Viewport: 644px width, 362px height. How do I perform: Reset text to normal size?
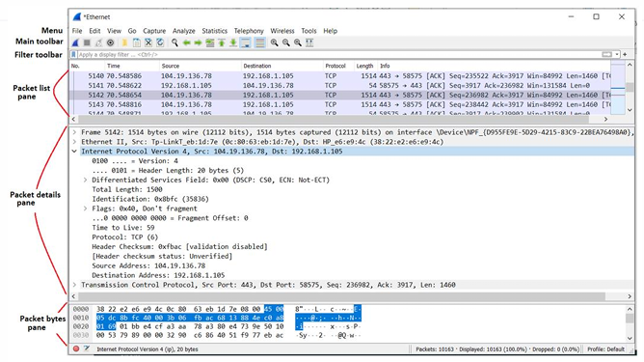click(298, 42)
